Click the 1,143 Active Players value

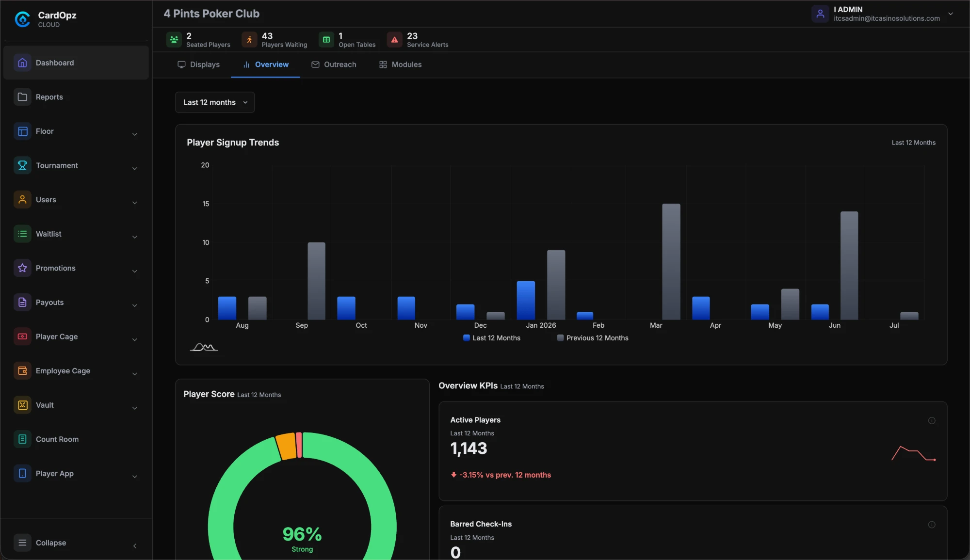[x=469, y=448]
